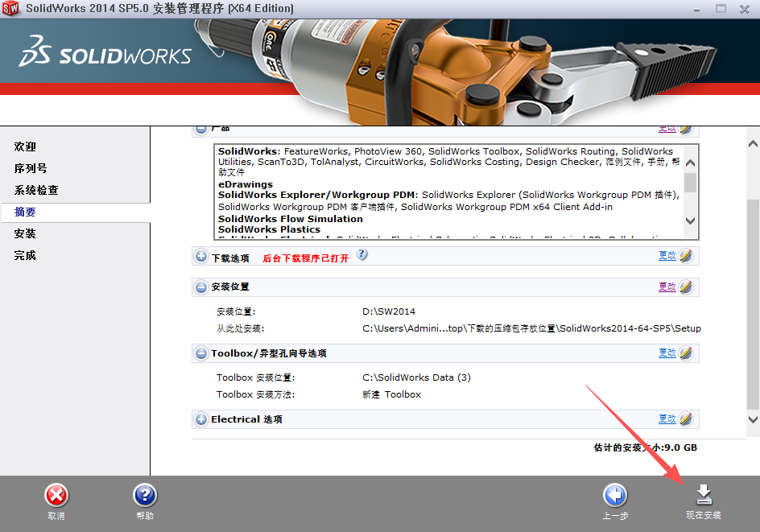Click the pencil icon beside 下载选项

(686, 255)
